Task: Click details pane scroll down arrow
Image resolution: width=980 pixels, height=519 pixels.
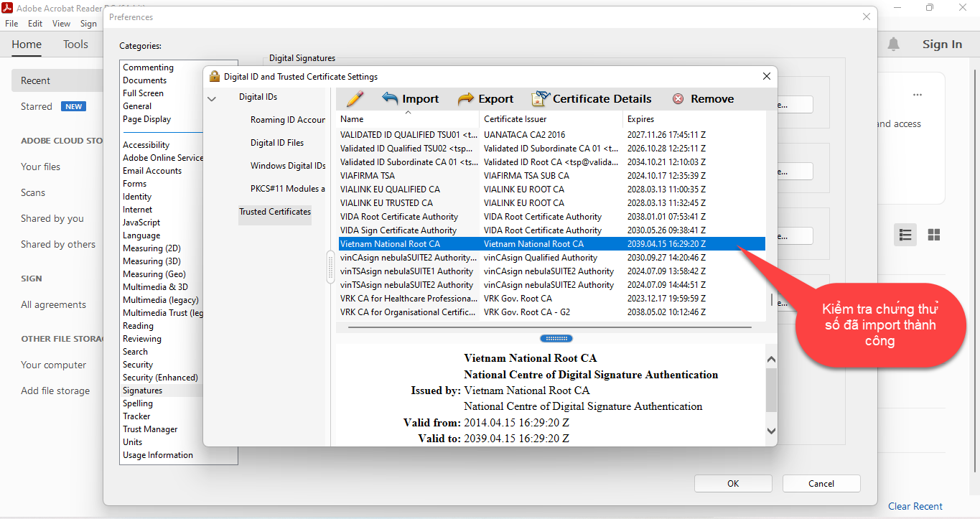Action: tap(772, 431)
